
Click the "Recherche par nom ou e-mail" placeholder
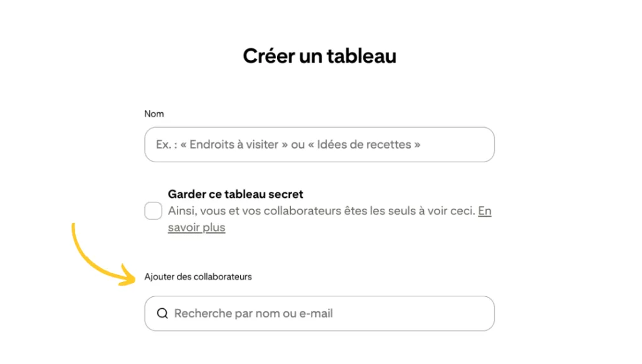[x=253, y=313]
